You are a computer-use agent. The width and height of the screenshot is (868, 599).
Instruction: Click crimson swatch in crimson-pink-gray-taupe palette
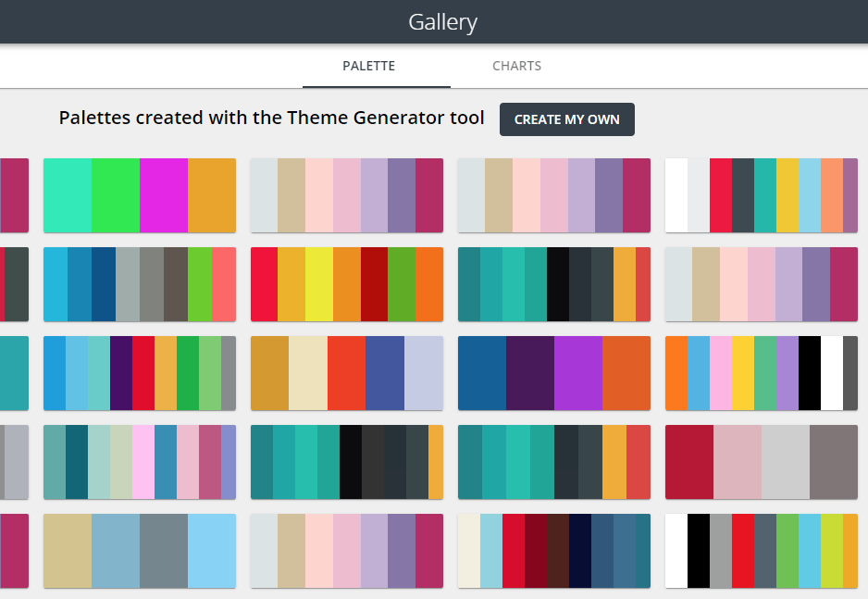coord(689,461)
